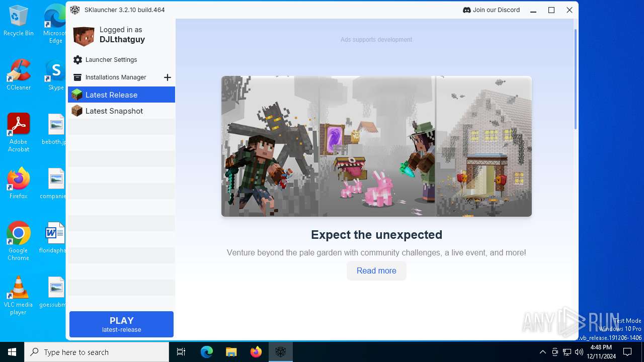The image size is (644, 362).
Task: Open Firefox desktop shortcut
Action: 19,184
